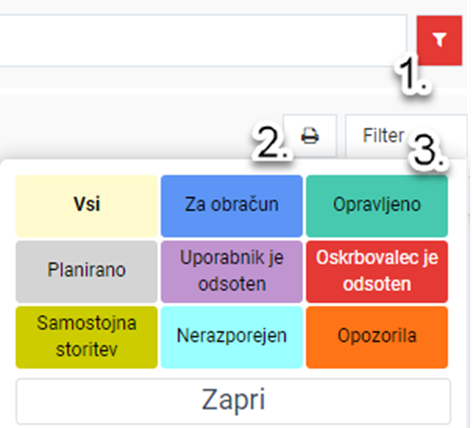Screen dimensions: 473x428
Task: Select Samostojna storitev filter
Action: (87, 337)
